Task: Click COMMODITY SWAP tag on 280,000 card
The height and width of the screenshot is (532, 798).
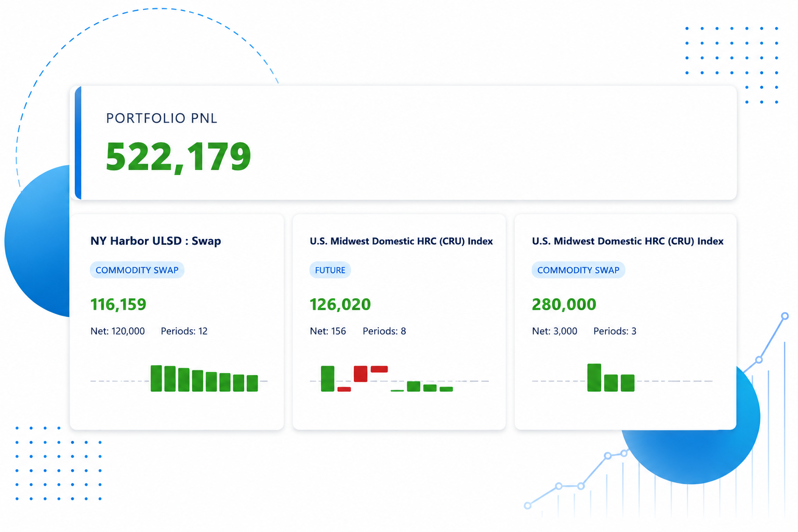Action: (578, 270)
